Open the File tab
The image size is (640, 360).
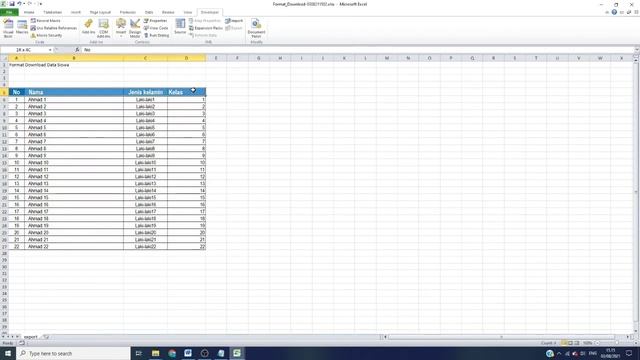coord(9,12)
